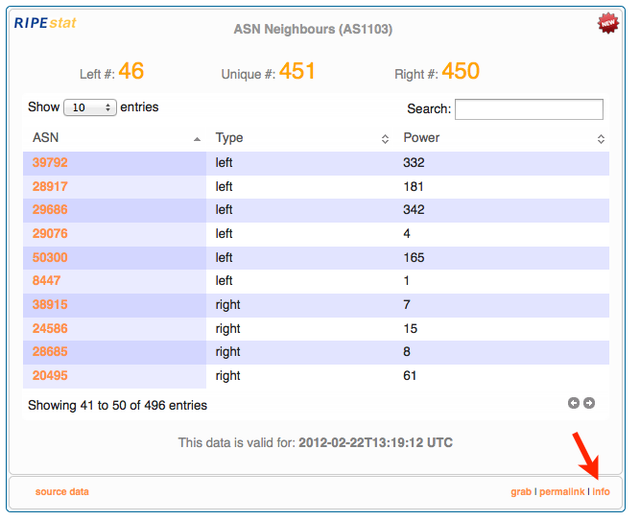The image size is (640, 520).
Task: Open the permalink link
Action: [562, 492]
